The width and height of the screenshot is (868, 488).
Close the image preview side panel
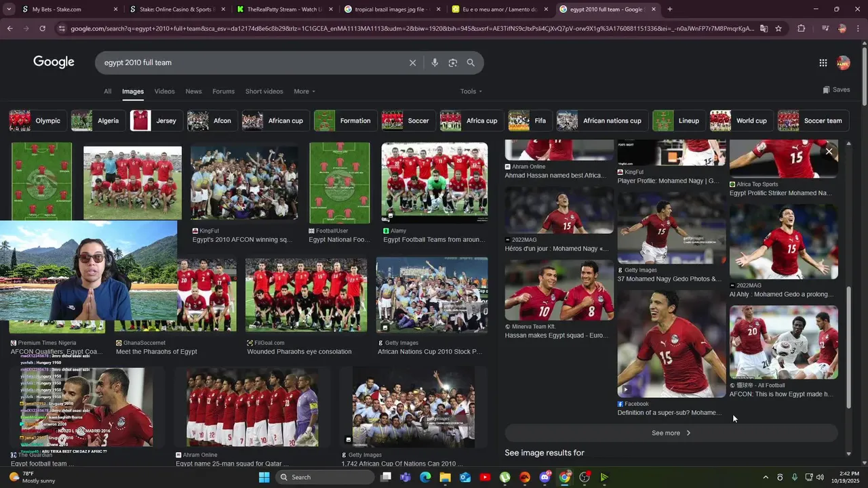(829, 152)
